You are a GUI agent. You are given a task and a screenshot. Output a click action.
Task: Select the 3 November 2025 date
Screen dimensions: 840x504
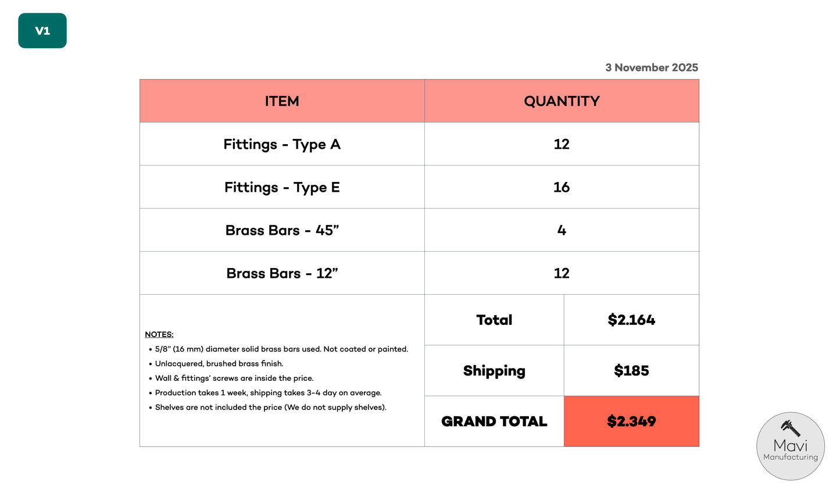(x=651, y=67)
